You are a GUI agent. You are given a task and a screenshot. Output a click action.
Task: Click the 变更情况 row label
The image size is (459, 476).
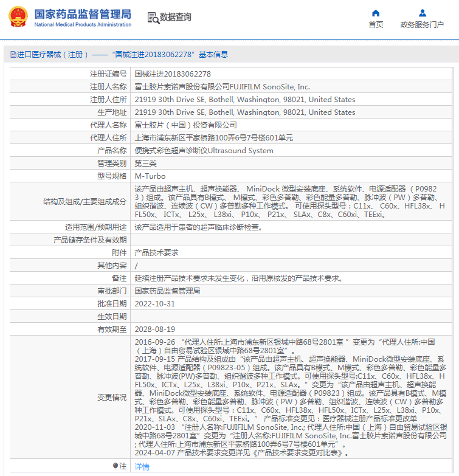pyautogui.click(x=112, y=398)
